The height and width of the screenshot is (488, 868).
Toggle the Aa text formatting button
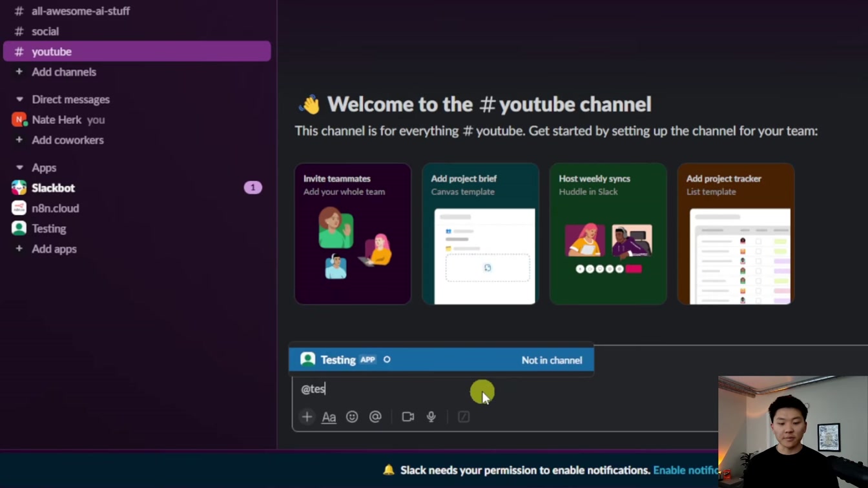(x=329, y=417)
